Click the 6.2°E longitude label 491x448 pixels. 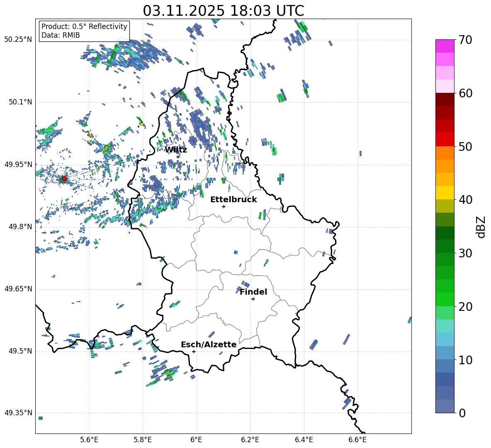click(x=250, y=440)
